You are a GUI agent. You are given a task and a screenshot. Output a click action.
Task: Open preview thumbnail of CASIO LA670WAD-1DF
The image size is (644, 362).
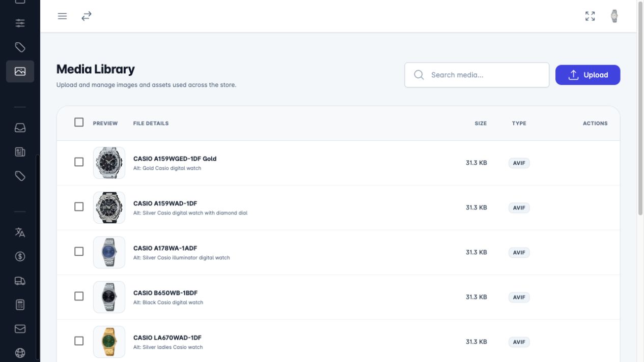click(x=109, y=342)
